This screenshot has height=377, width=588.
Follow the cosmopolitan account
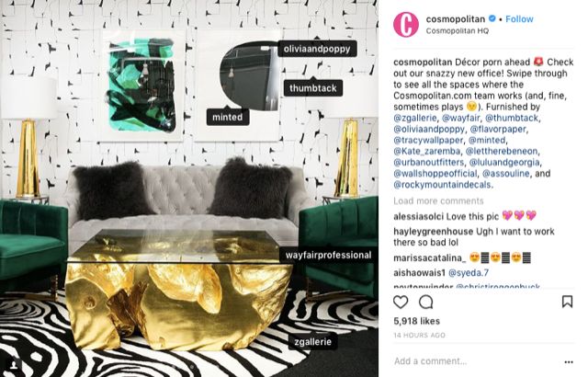[519, 19]
